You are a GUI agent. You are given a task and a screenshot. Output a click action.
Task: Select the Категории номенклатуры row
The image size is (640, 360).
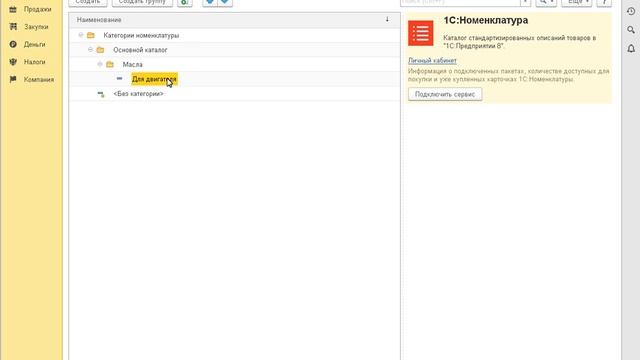click(235, 36)
